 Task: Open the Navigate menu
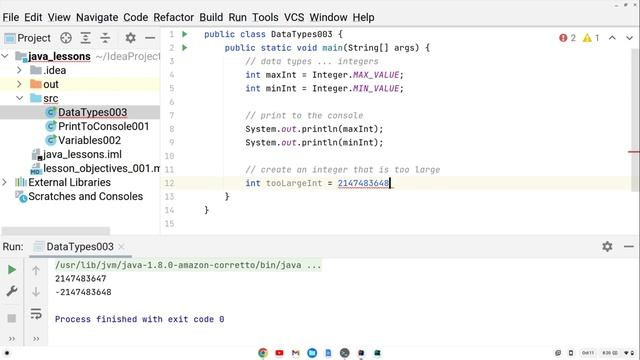[97, 18]
